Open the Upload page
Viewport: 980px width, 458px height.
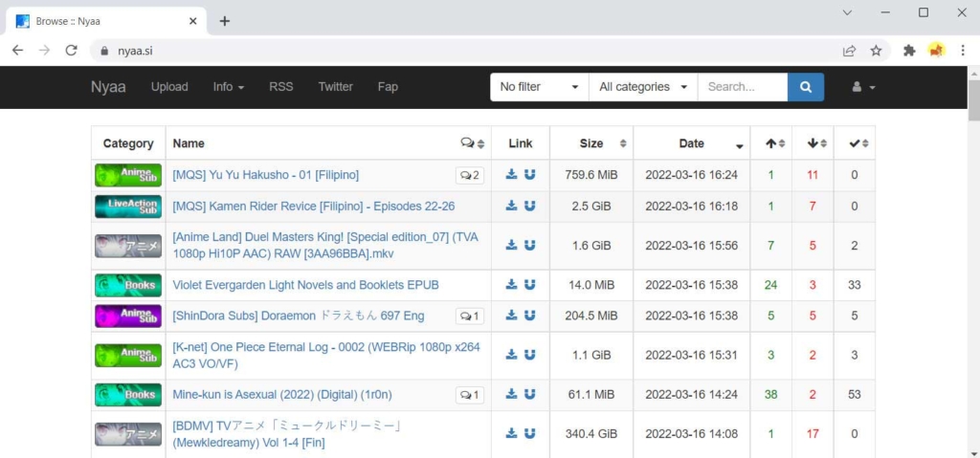tap(169, 87)
